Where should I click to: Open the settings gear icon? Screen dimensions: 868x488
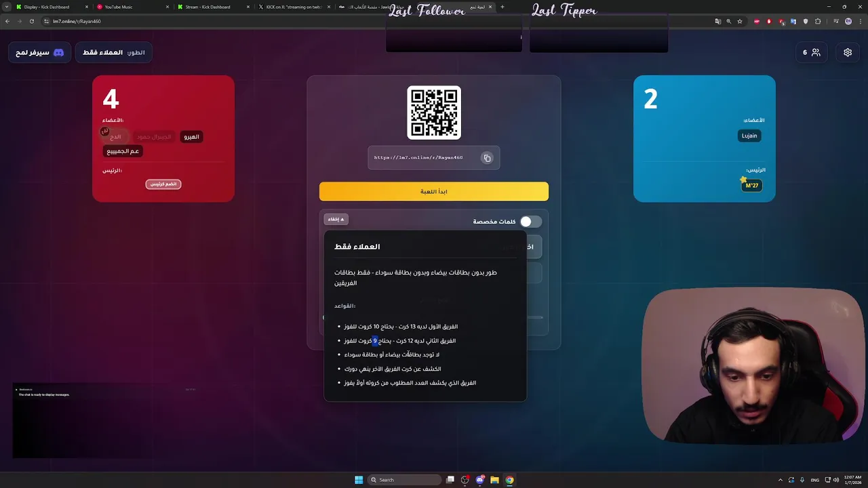pyautogui.click(x=848, y=52)
